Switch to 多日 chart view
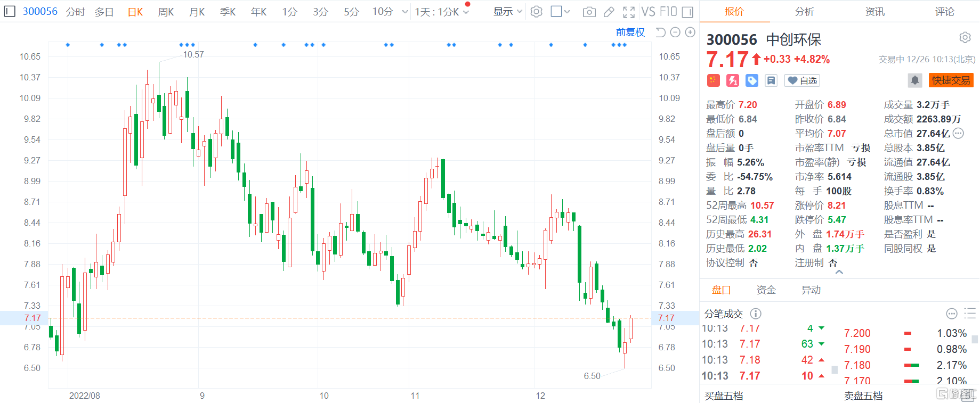Screen dimensions: 980x403 (104, 12)
